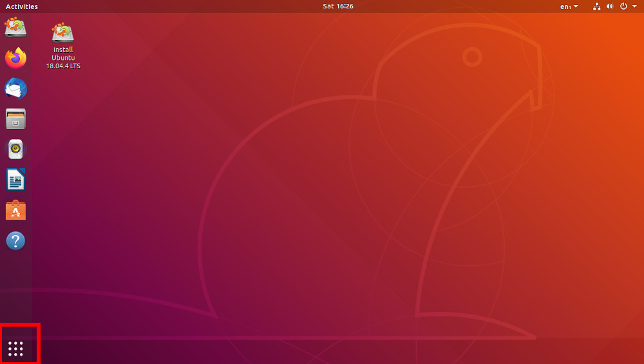This screenshot has width=644, height=364.
Task: Open LibreOffice Writer from the dock
Action: point(15,180)
